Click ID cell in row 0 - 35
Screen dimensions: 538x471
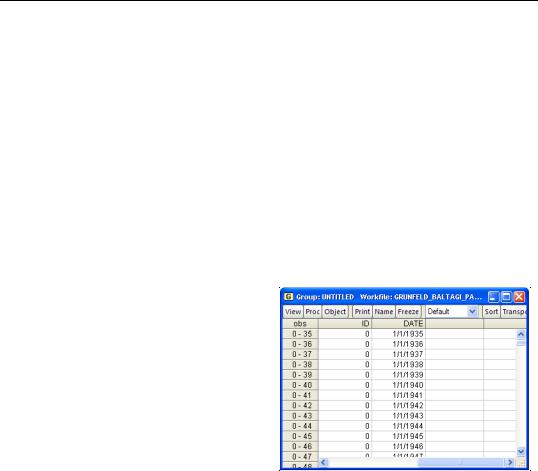coord(345,334)
